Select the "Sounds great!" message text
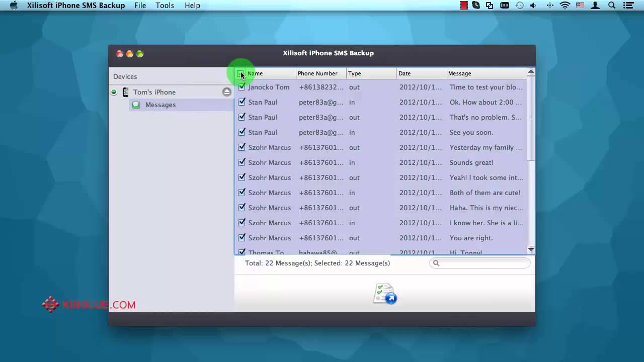 pyautogui.click(x=471, y=162)
